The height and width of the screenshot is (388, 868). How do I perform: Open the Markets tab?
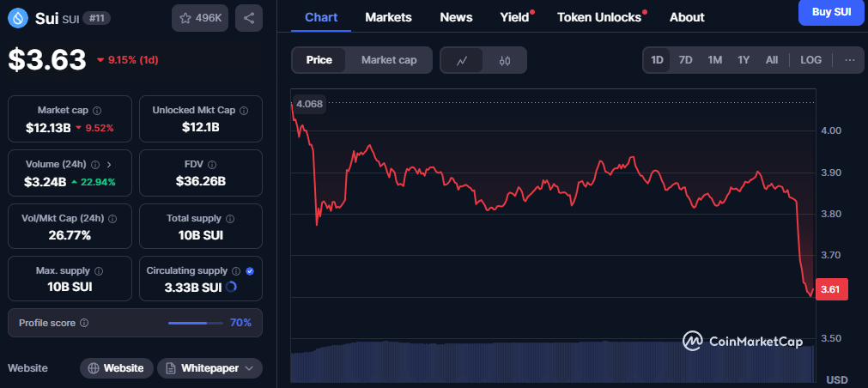pyautogui.click(x=388, y=17)
